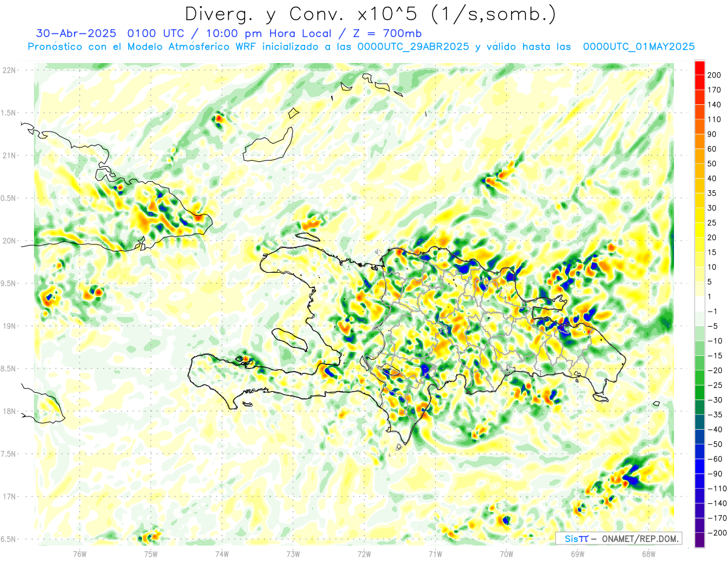Click the negative -170 colorbar value
The width and height of the screenshot is (728, 562).
point(716,518)
